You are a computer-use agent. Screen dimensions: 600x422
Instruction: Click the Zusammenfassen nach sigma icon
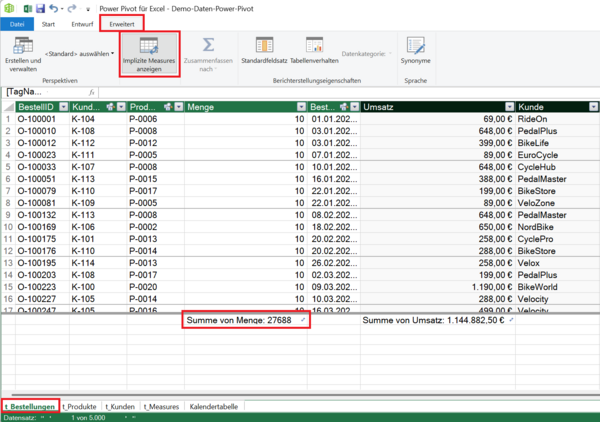208,46
